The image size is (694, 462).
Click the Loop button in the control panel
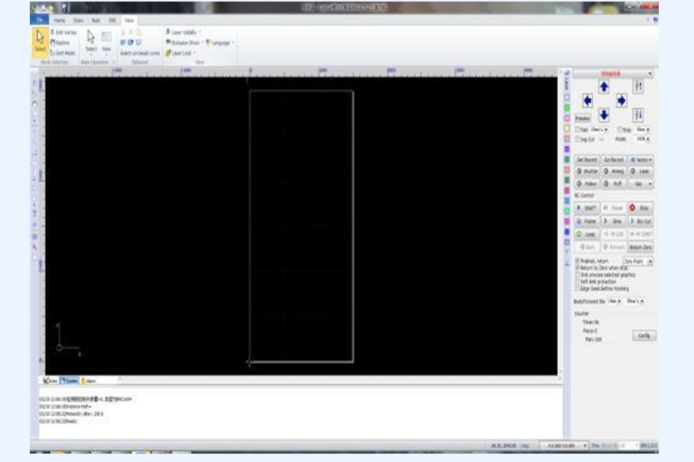[585, 233]
